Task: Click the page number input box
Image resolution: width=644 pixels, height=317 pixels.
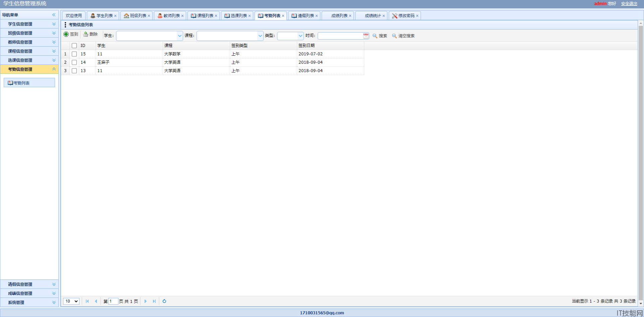Action: coord(113,301)
